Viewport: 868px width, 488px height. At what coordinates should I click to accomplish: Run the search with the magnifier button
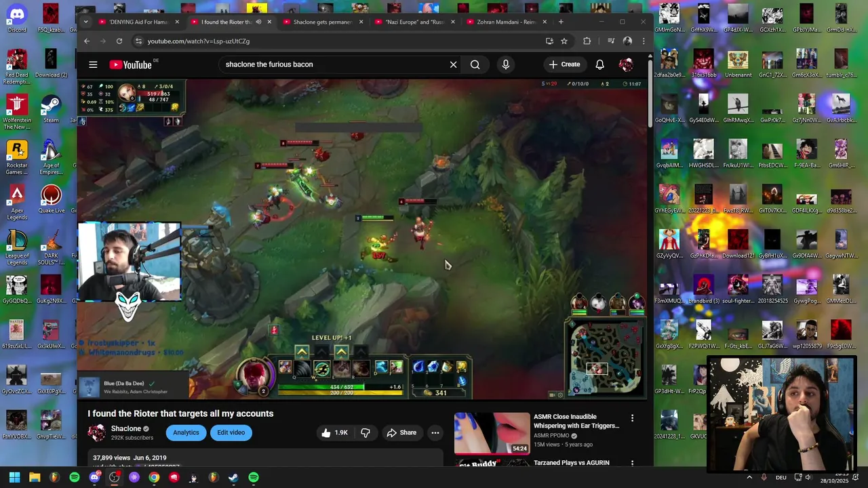tap(475, 64)
